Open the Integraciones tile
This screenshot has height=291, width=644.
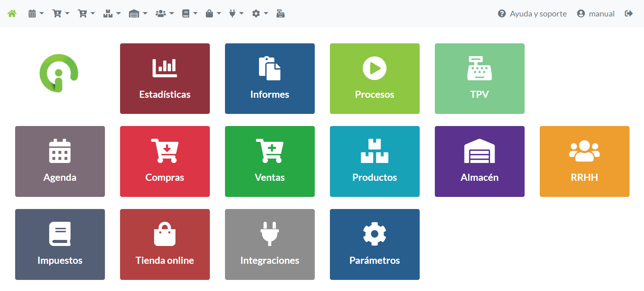tap(270, 244)
